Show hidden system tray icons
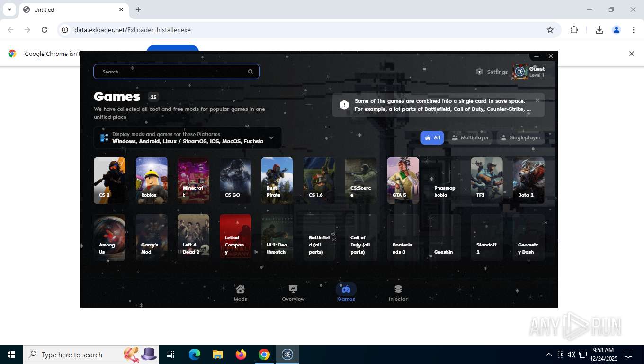Image resolution: width=644 pixels, height=364 pixels. (x=548, y=355)
